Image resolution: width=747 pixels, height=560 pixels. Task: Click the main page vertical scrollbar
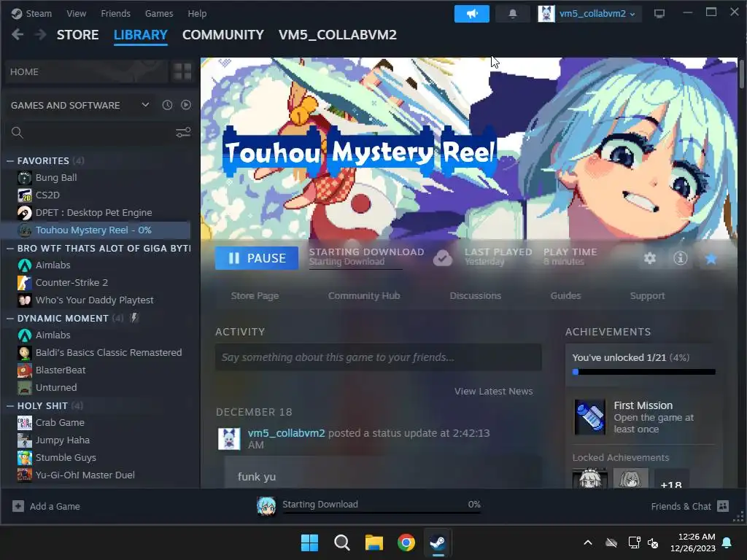(x=742, y=73)
